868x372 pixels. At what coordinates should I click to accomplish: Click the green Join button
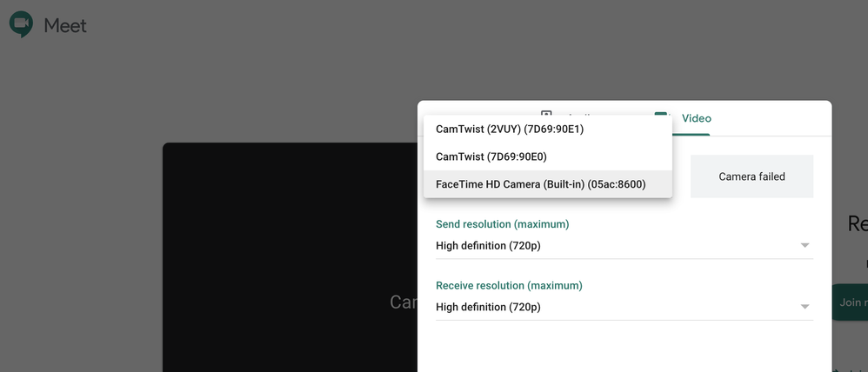[x=850, y=302]
